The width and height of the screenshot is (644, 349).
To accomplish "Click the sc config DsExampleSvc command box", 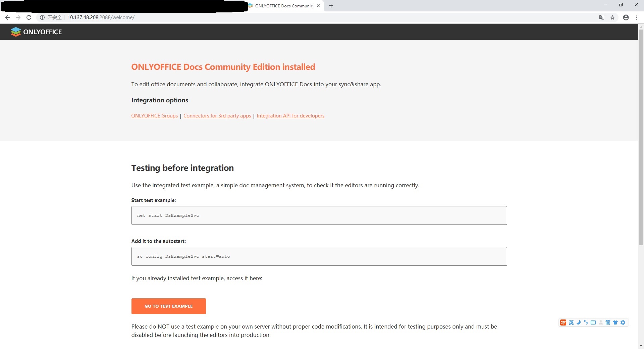I will pos(319,256).
